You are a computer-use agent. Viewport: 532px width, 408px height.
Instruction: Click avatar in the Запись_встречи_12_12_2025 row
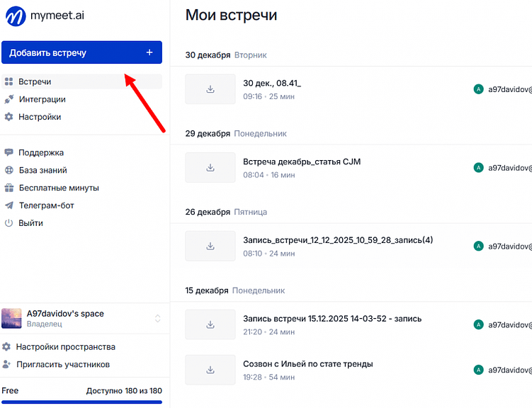point(478,246)
